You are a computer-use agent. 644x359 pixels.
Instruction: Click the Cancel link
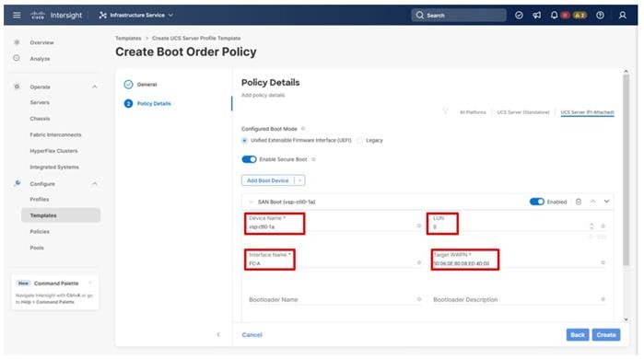(x=252, y=335)
